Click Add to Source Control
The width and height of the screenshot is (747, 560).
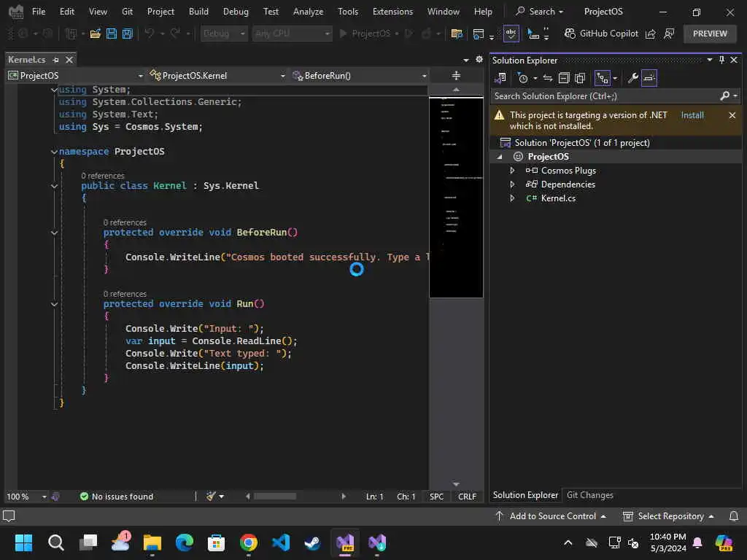(x=551, y=516)
